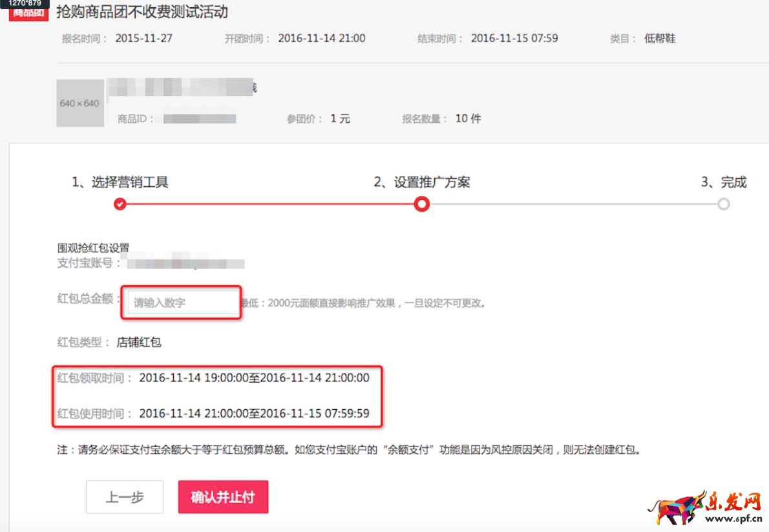Focus the 红包总金额 number input field

[x=184, y=303]
